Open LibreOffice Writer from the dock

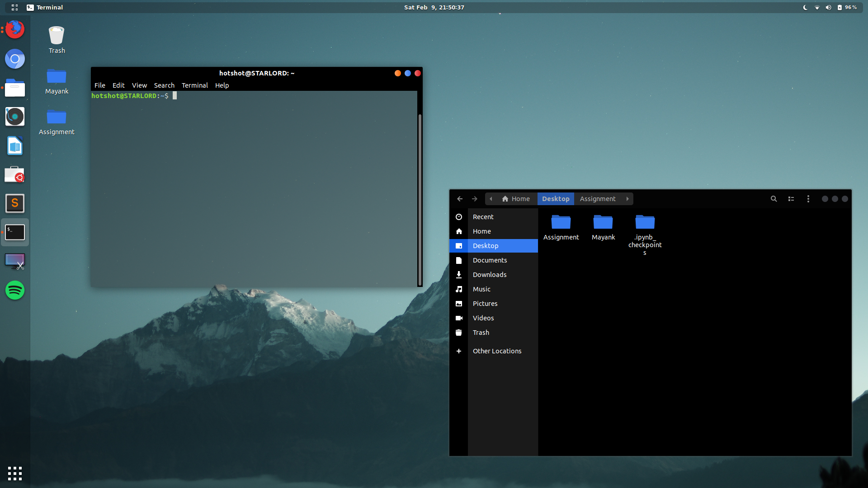click(x=14, y=145)
